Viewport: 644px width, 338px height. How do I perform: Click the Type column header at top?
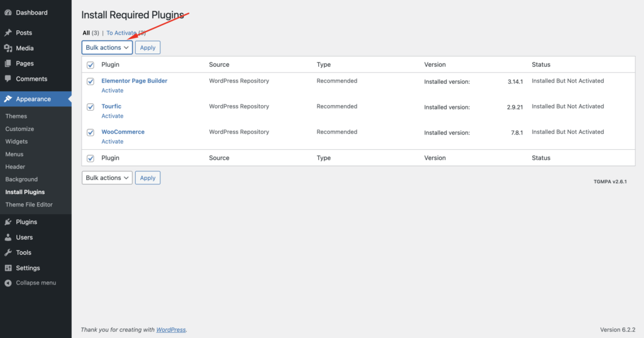pos(324,65)
